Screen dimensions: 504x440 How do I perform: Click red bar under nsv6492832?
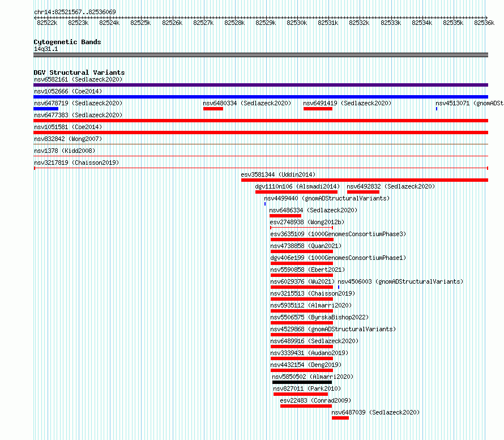pos(363,192)
